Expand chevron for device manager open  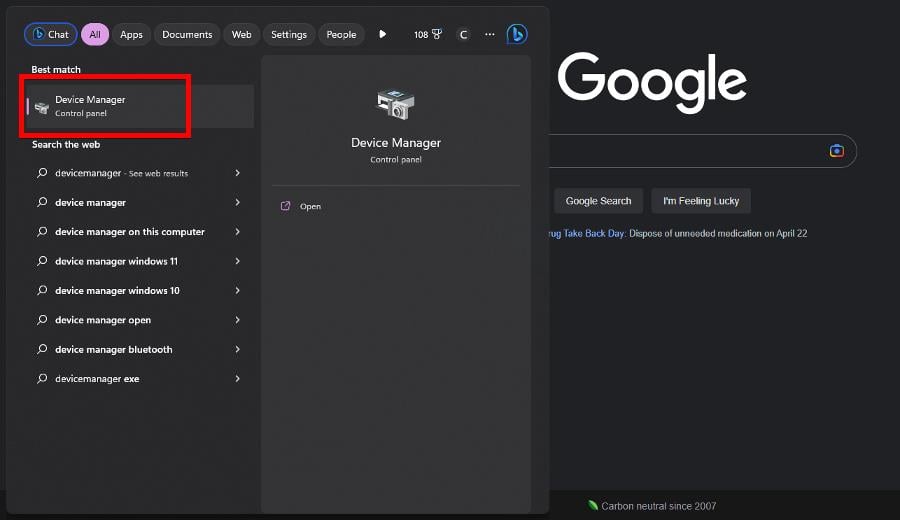click(x=238, y=320)
